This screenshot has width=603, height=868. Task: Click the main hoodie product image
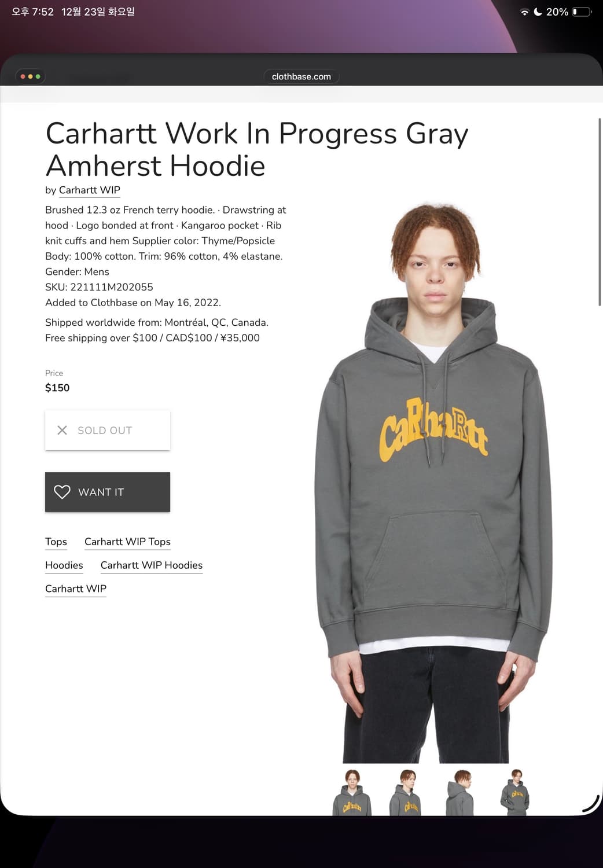pyautogui.click(x=433, y=483)
